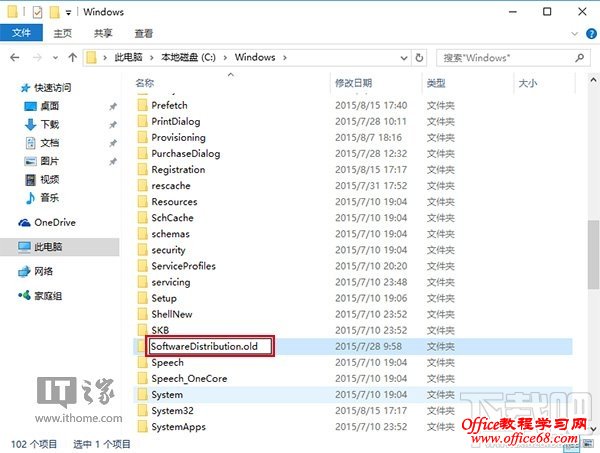Screen dimensions: 600x453
Task: Click the search magnifier icon
Action: click(579, 58)
